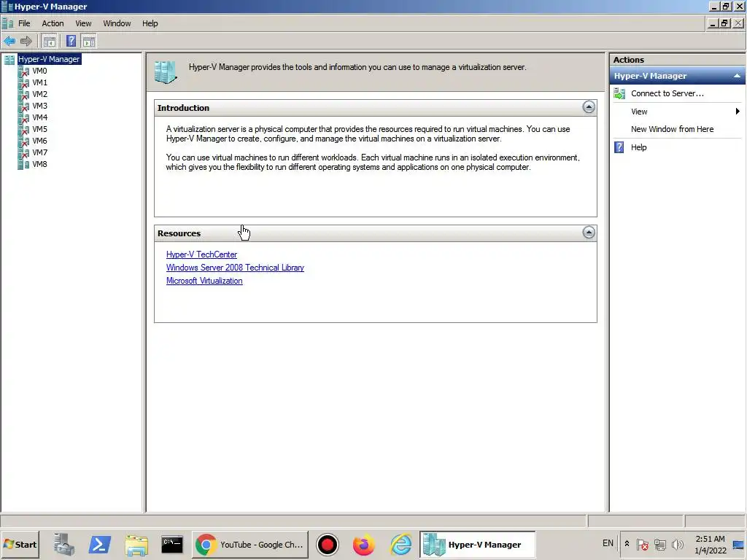The width and height of the screenshot is (747, 560).
Task: Click New Window from Here action
Action: [672, 129]
